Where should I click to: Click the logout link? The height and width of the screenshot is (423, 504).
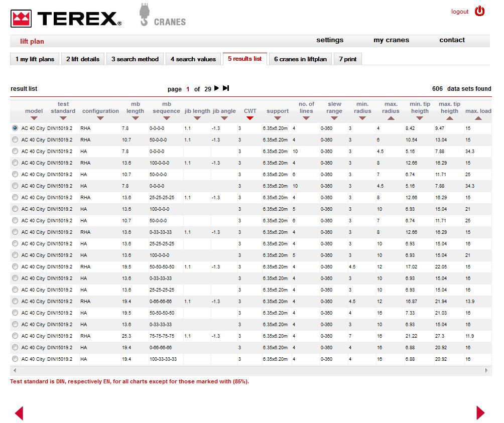coord(460,12)
